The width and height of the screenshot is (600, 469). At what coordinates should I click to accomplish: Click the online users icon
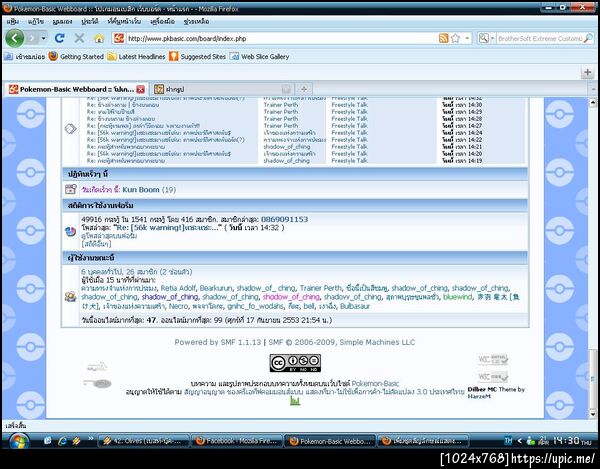(70, 296)
